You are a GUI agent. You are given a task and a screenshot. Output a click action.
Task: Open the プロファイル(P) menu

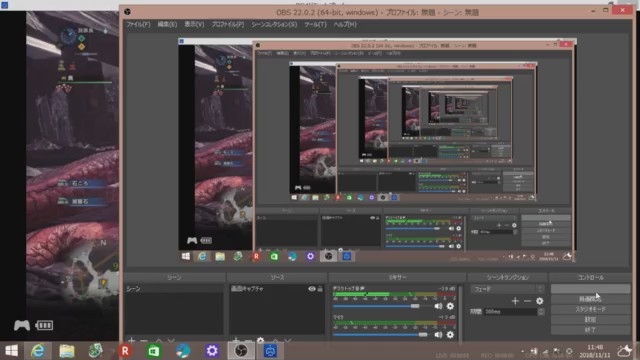228,24
